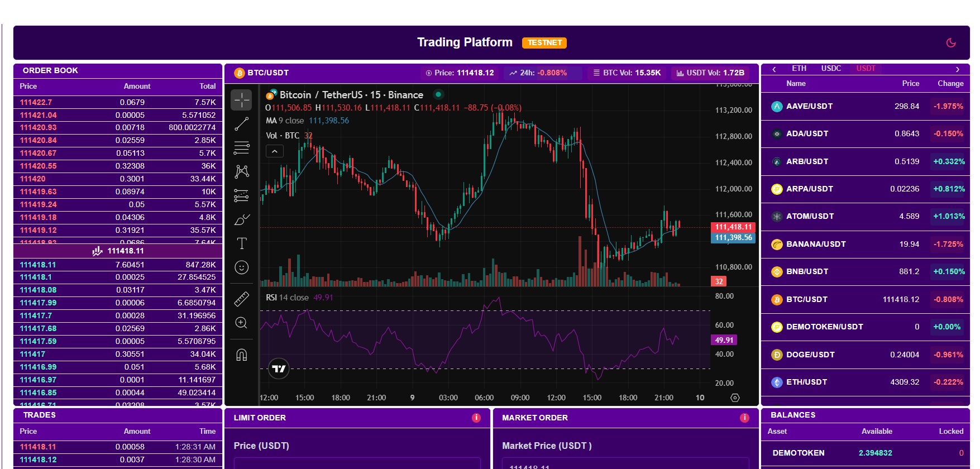Select the crosshair cursor tool
980x469 pixels.
[241, 100]
